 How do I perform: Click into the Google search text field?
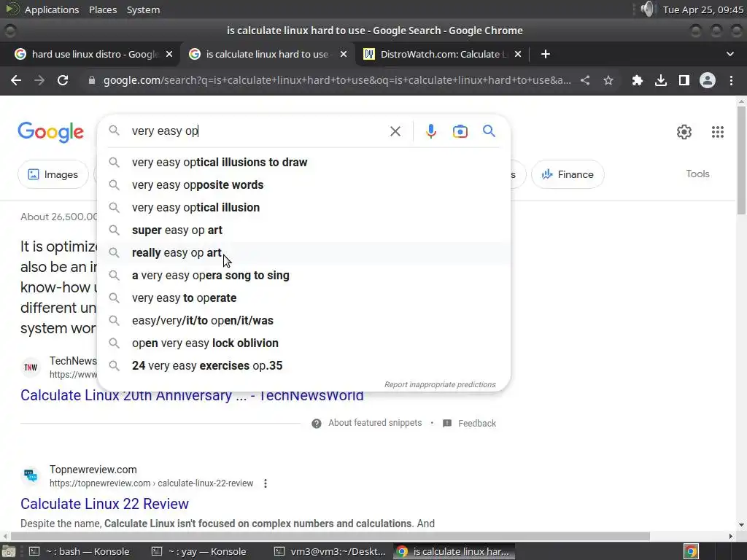258,131
